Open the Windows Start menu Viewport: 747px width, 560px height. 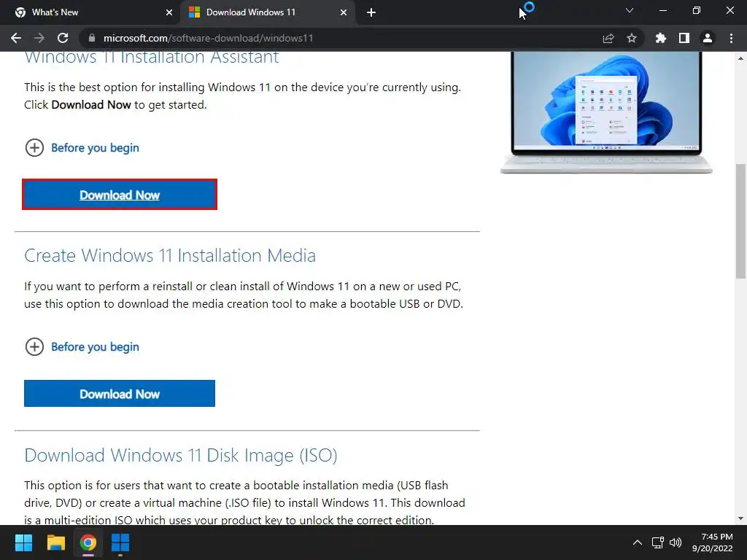(23, 542)
